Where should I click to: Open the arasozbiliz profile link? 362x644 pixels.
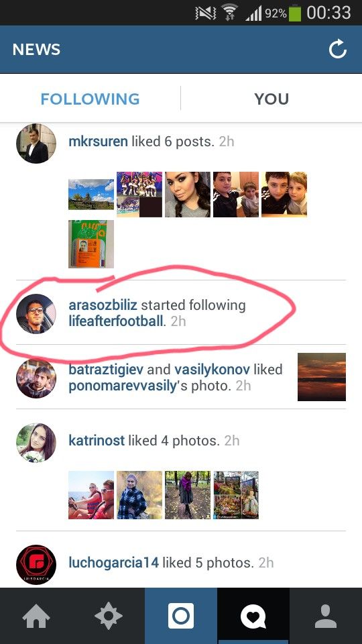point(103,305)
